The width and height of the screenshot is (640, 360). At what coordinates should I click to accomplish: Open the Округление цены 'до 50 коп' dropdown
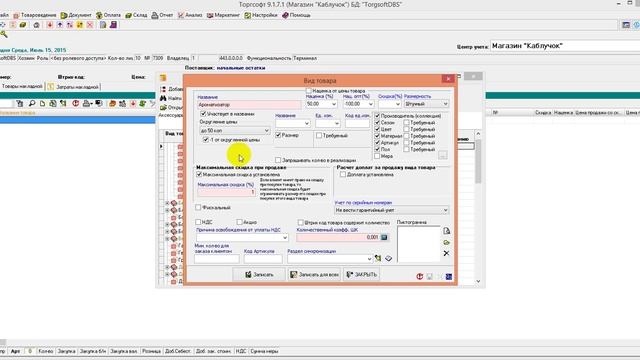[x=267, y=131]
